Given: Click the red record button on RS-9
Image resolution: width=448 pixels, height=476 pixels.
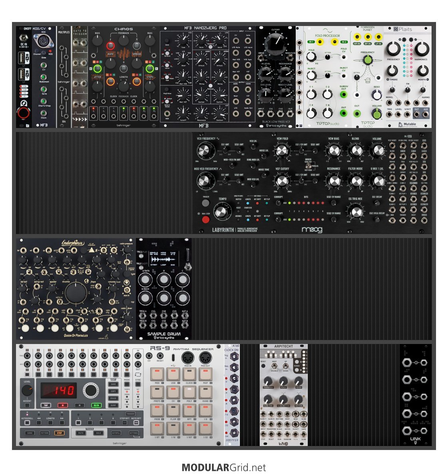Looking at the screenshot, I should [63, 405].
